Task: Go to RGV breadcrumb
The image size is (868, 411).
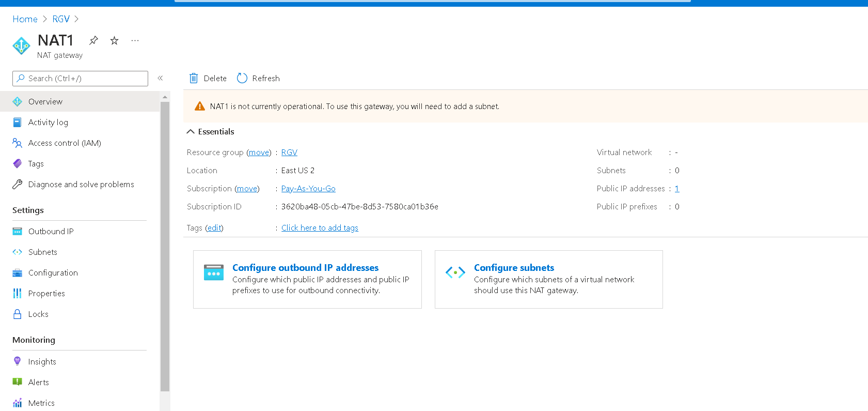Action: [x=61, y=19]
